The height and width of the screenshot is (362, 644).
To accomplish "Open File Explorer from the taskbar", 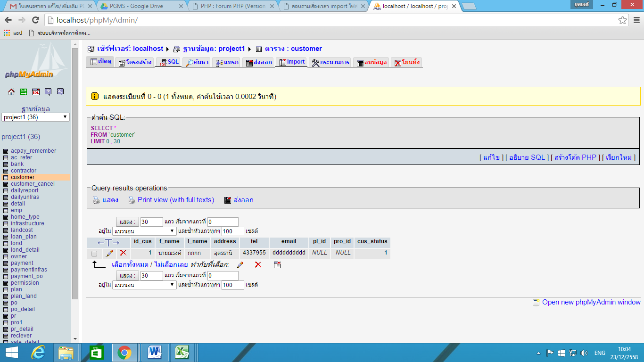I will tap(66, 353).
